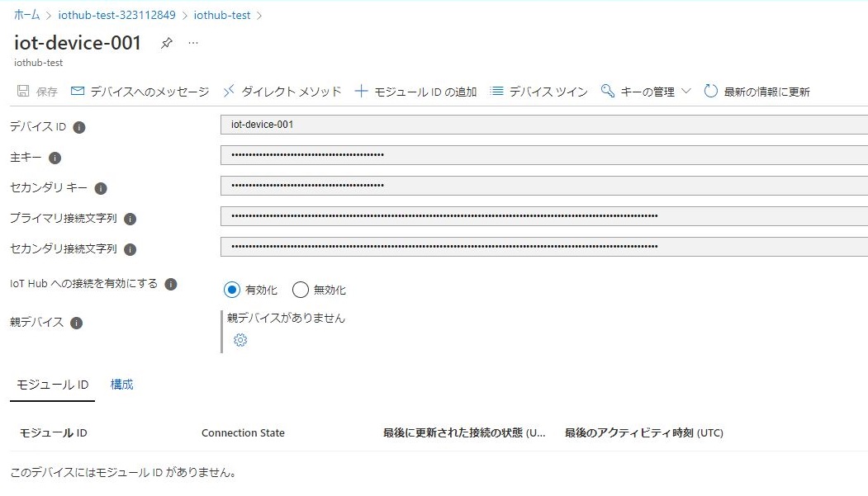Click the gear icon under 親デバイス
This screenshot has height=496, width=868.
[240, 339]
